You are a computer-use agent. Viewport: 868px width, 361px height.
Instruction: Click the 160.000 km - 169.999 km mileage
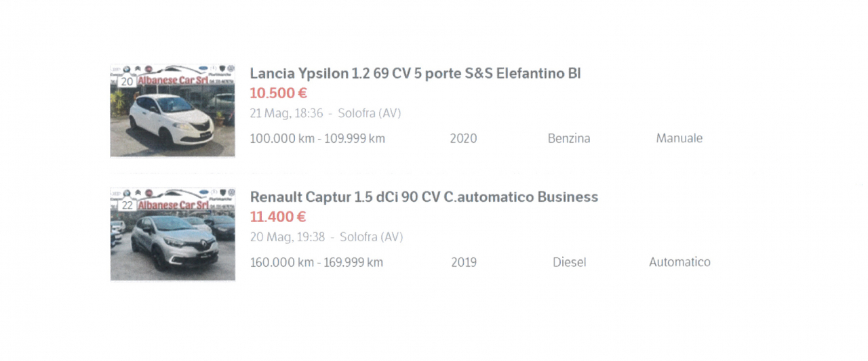coord(317,262)
